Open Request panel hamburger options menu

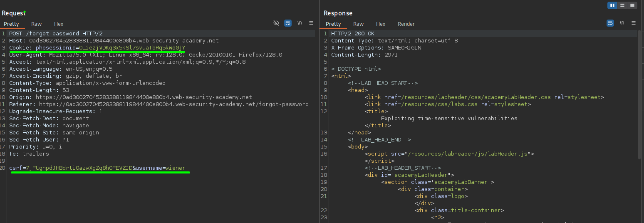(311, 23)
